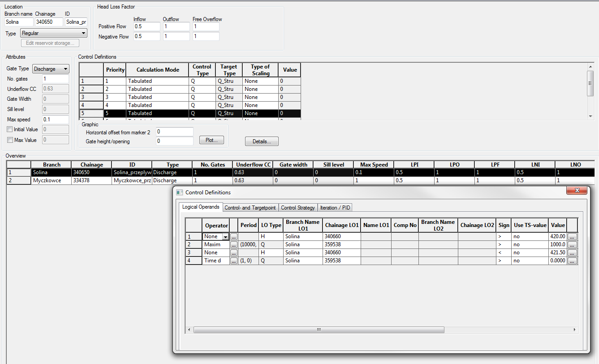Select highlighted priority 5 Tabulated row
Screen dimensions: 599x364
[190, 113]
